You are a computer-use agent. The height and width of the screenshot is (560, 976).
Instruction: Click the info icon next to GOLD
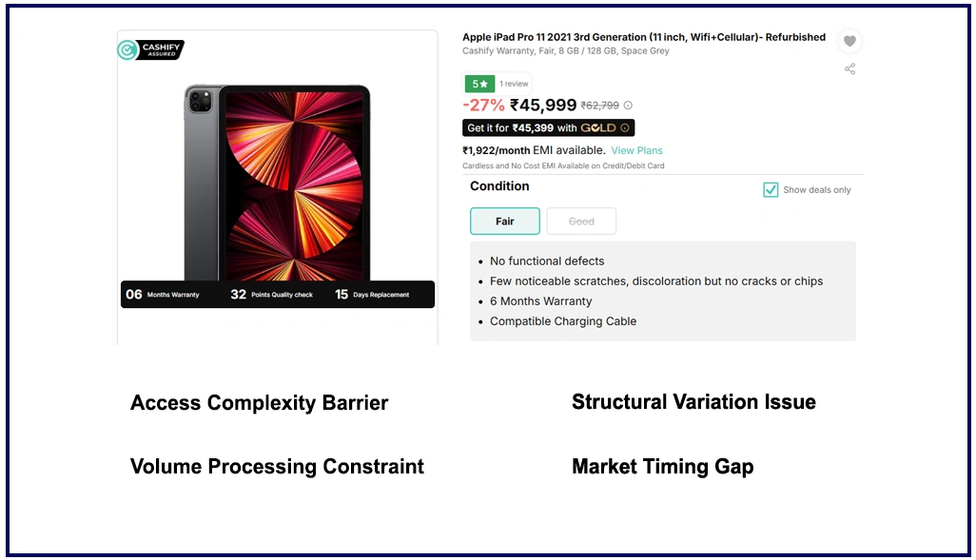(625, 127)
